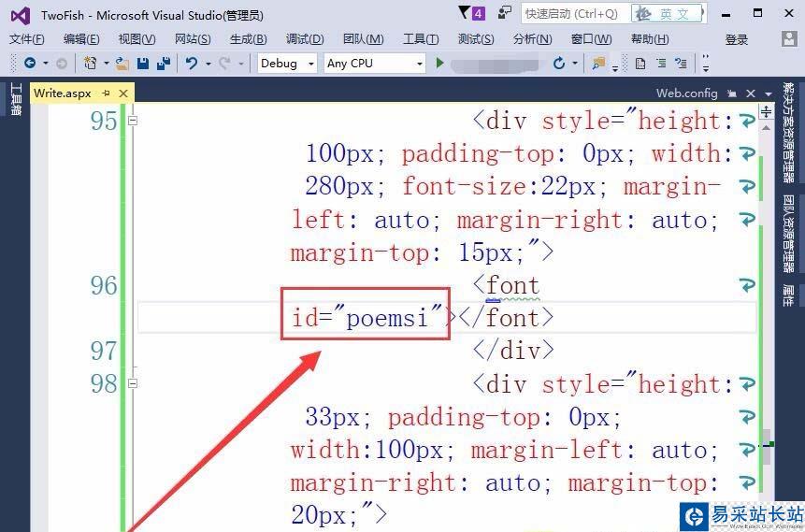Screen dimensions: 805x532
Task: Open the 团队(M) menu
Action: click(x=363, y=39)
